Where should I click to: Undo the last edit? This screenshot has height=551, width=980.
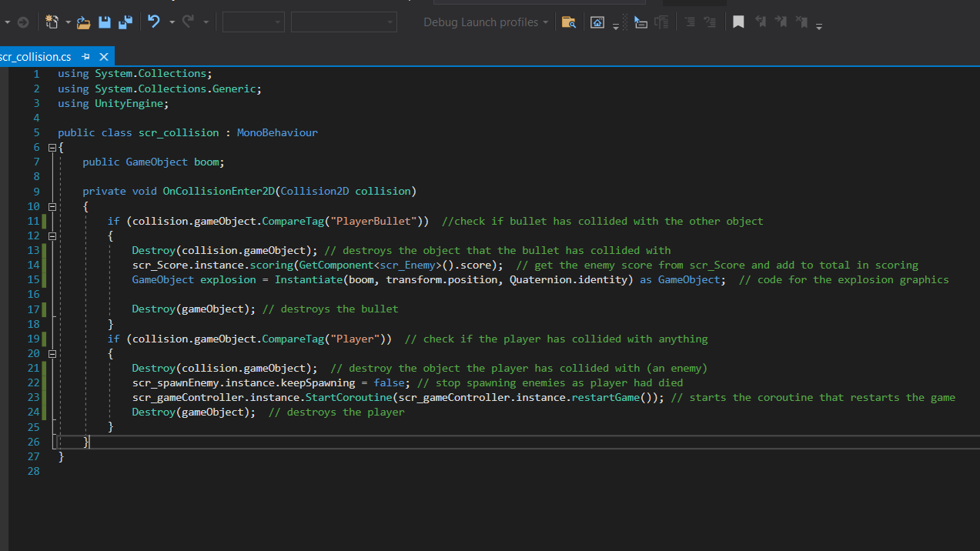pos(154,22)
